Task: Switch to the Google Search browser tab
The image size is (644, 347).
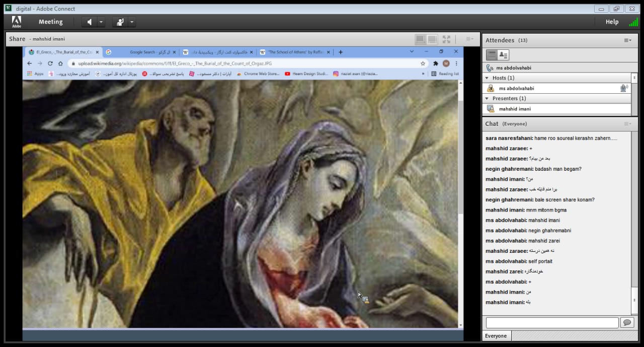Action: (141, 52)
